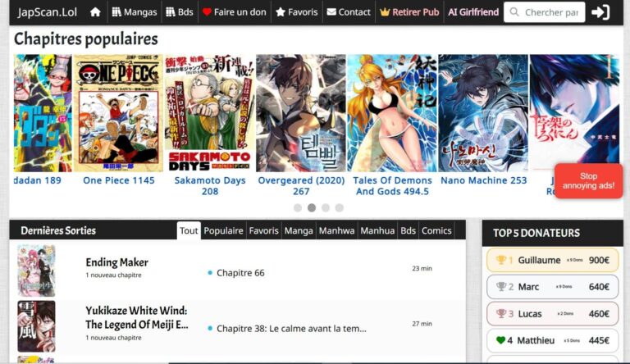Select the fourth carousel pagination dot

tap(340, 207)
